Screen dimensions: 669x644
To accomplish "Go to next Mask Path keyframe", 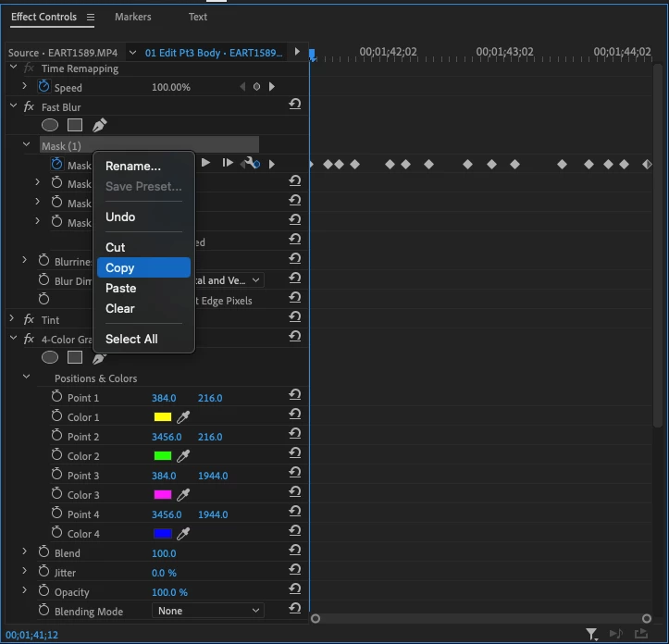I will [272, 164].
